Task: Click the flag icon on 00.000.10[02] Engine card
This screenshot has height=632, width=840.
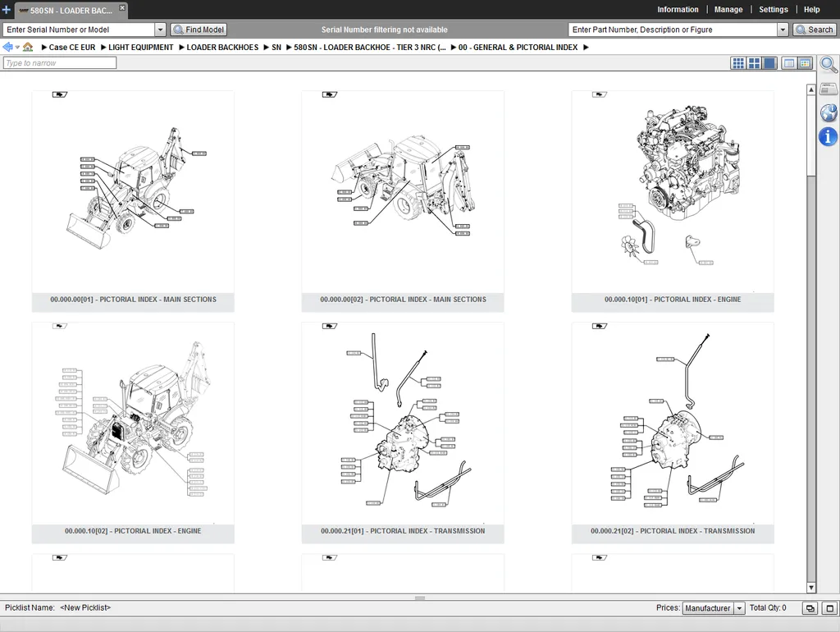Action: (x=59, y=326)
